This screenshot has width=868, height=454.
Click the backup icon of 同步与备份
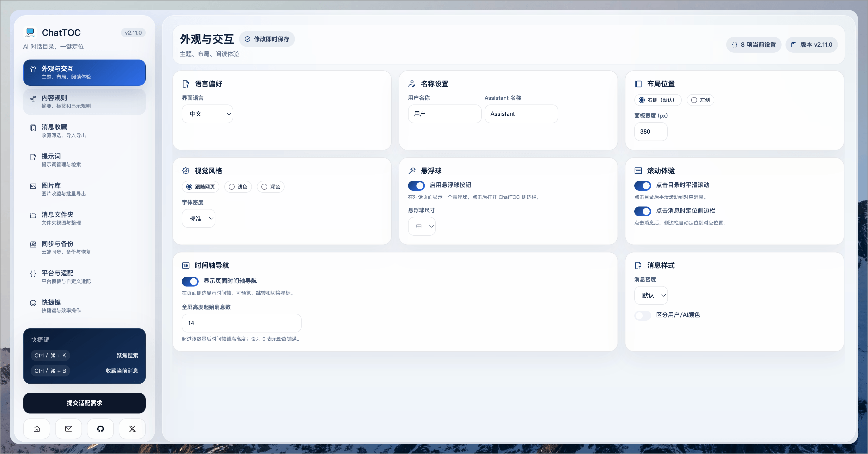point(33,244)
